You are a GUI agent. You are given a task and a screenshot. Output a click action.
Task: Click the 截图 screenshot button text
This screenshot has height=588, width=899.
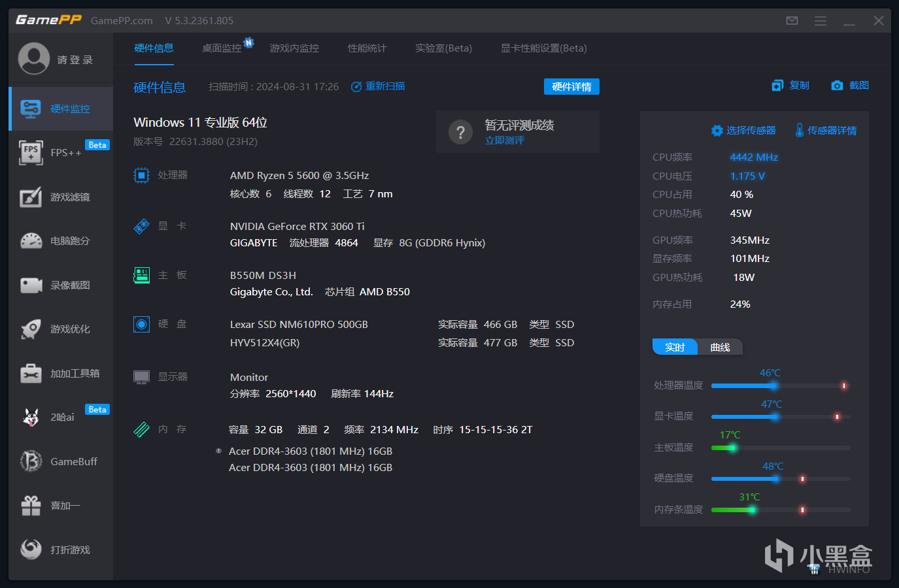tap(859, 86)
